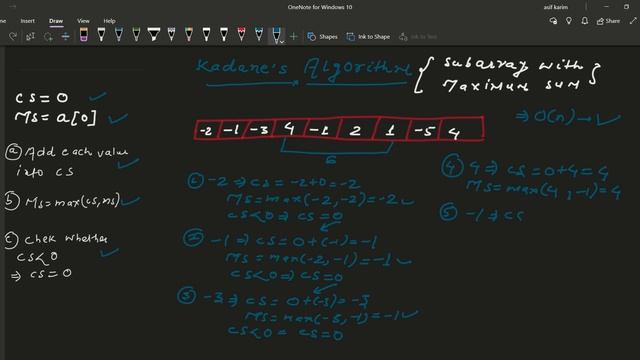
Task: Open the Help tab
Action: click(109, 21)
